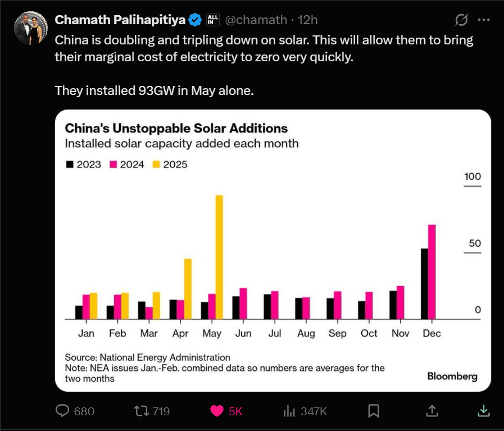Open the tweet via the 12h timestamp
The image size is (504, 431).
[x=308, y=19]
